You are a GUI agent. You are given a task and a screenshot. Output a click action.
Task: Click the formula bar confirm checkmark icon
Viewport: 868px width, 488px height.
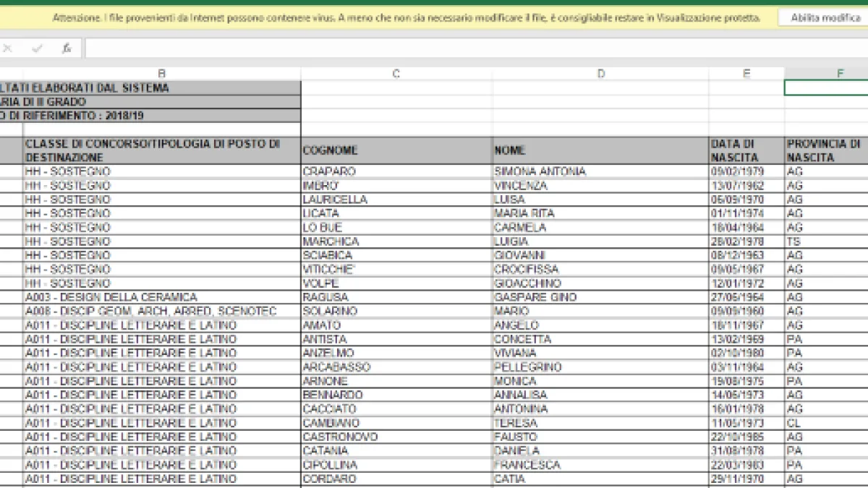tap(37, 48)
